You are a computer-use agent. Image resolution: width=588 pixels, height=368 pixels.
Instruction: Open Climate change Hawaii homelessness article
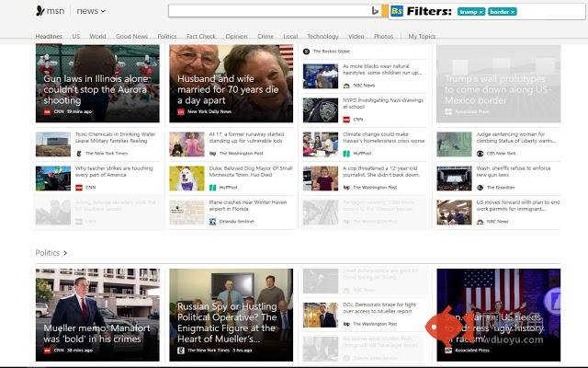pyautogui.click(x=384, y=137)
